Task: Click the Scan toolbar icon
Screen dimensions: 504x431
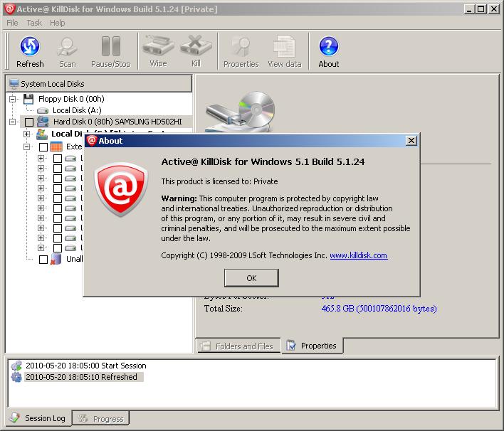Action: pyautogui.click(x=67, y=47)
